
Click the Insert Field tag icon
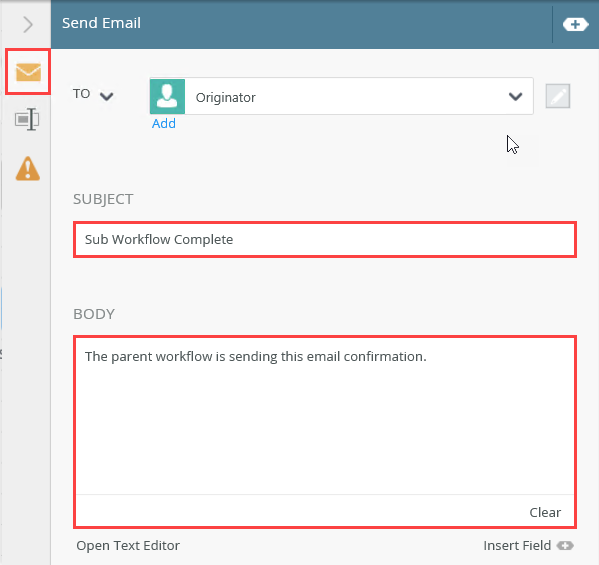point(565,546)
